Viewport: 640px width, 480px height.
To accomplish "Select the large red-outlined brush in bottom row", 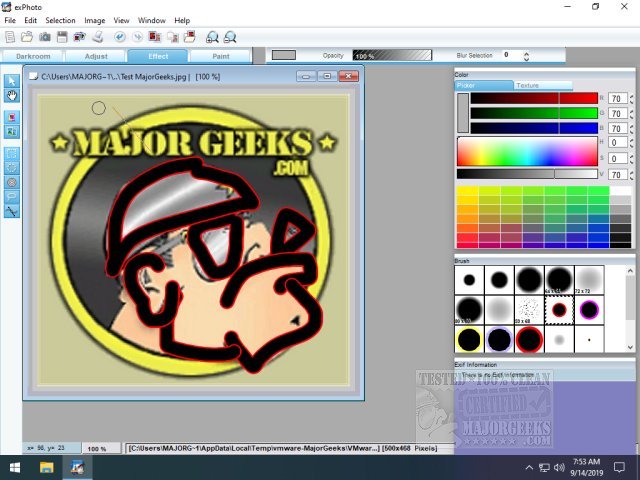I will 529,340.
